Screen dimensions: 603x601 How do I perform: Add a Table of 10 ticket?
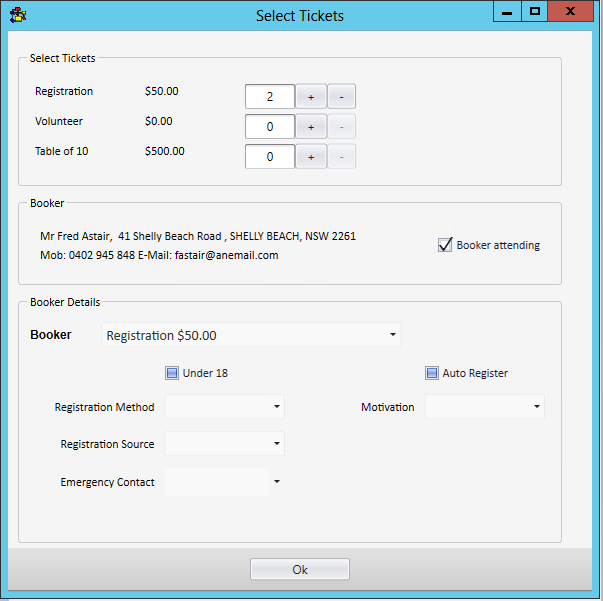coord(311,157)
